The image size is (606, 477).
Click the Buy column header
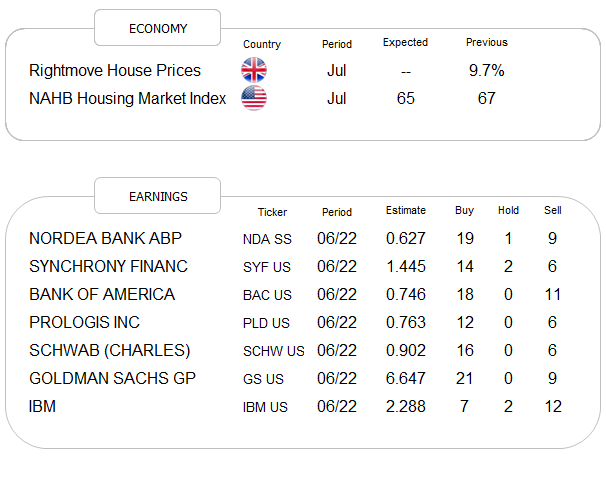click(465, 210)
